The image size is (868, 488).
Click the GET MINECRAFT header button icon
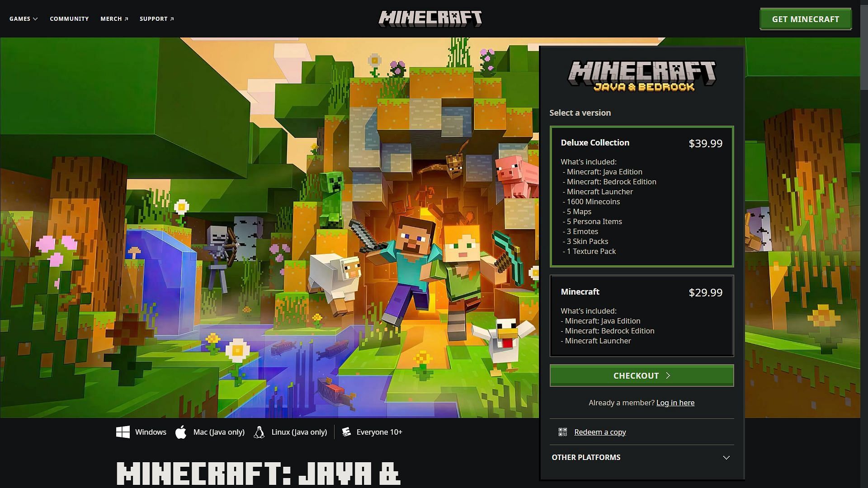pyautogui.click(x=806, y=19)
